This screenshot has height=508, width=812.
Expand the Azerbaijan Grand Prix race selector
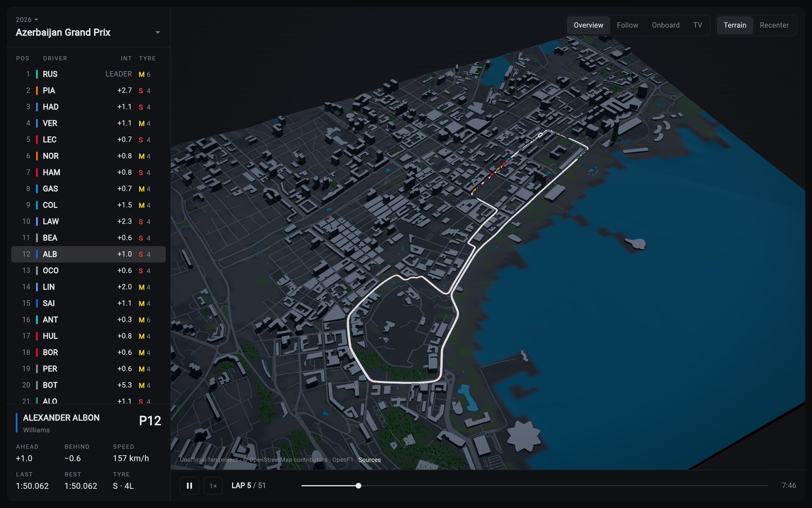(x=88, y=33)
